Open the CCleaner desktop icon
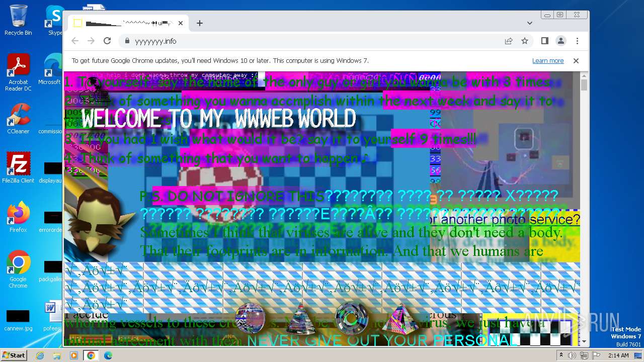This screenshot has height=362, width=644. coord(18,119)
